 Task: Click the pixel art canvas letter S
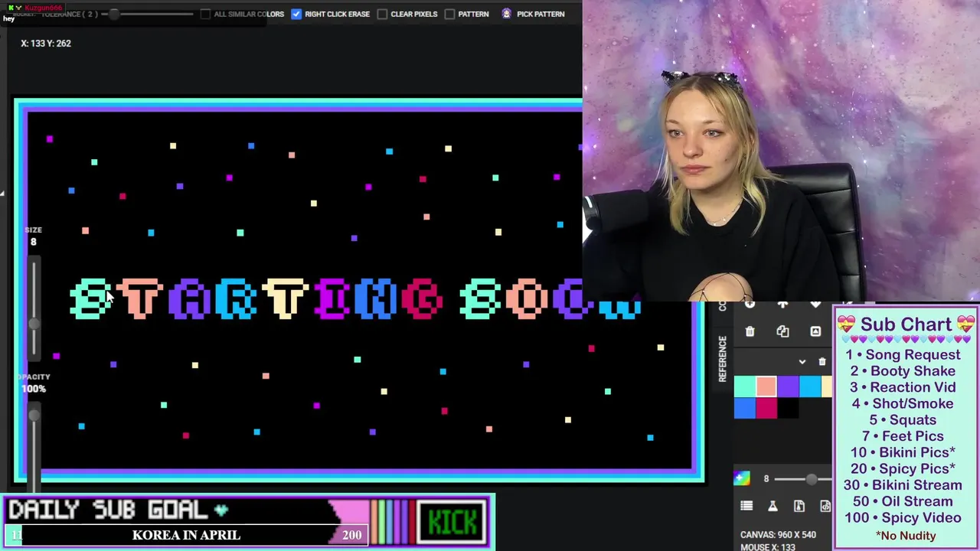coord(90,298)
